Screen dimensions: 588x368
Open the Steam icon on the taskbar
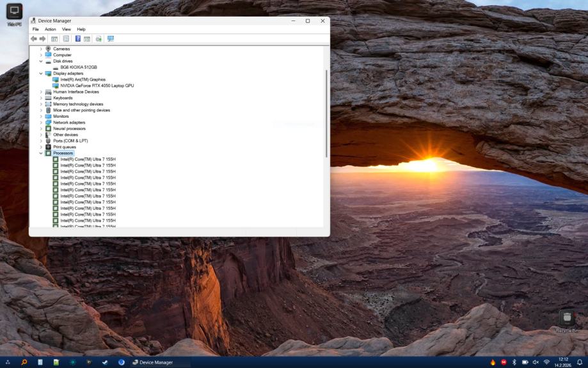[x=105, y=362]
